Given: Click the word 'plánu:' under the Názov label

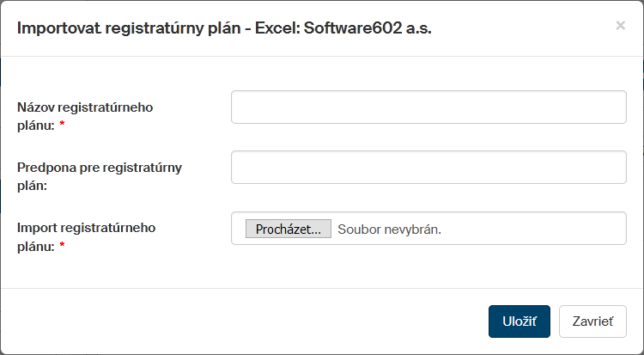Looking at the screenshot, I should pos(35,125).
